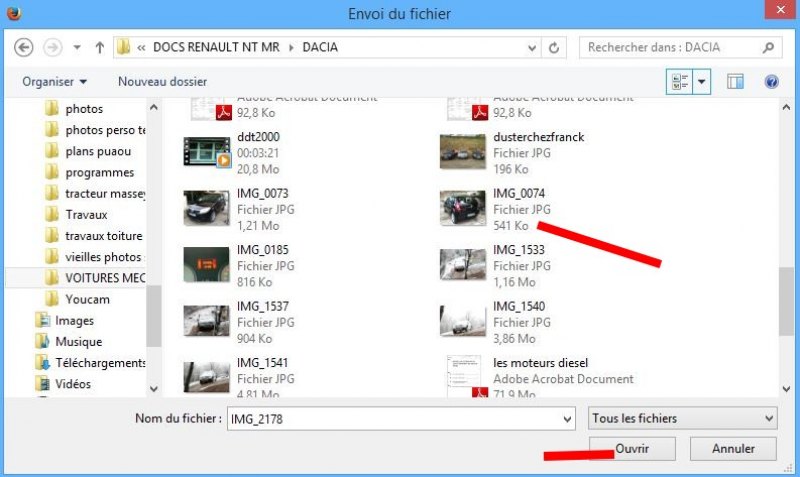Select programmes folder
The image size is (800, 477).
tap(99, 172)
